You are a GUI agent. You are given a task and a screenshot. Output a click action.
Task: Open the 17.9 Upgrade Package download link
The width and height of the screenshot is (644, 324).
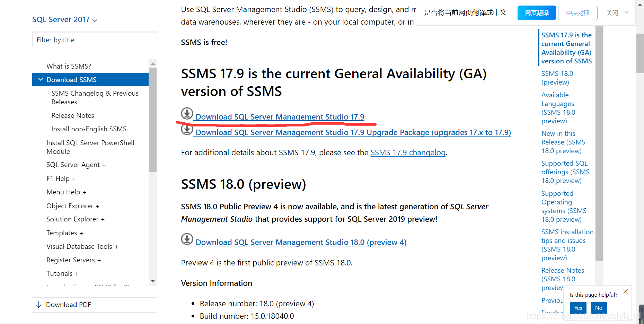tap(353, 133)
